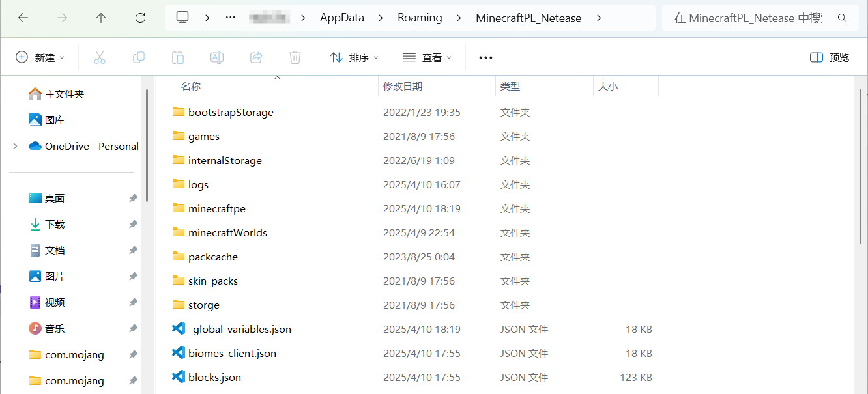Image resolution: width=868 pixels, height=394 pixels.
Task: Select the bootstrapStorage folder name
Action: 231,112
